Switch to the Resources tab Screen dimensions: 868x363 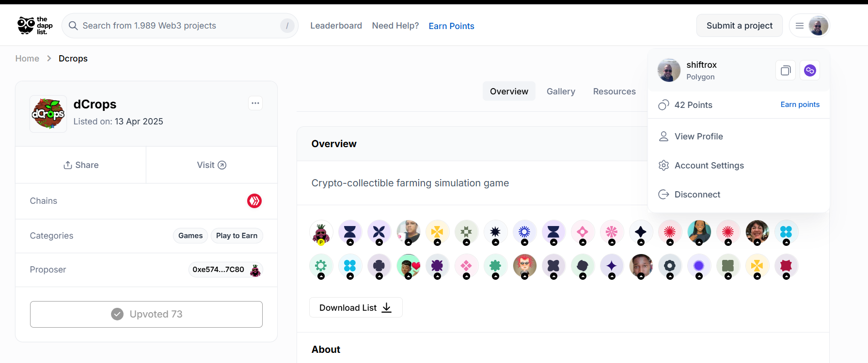pyautogui.click(x=614, y=91)
